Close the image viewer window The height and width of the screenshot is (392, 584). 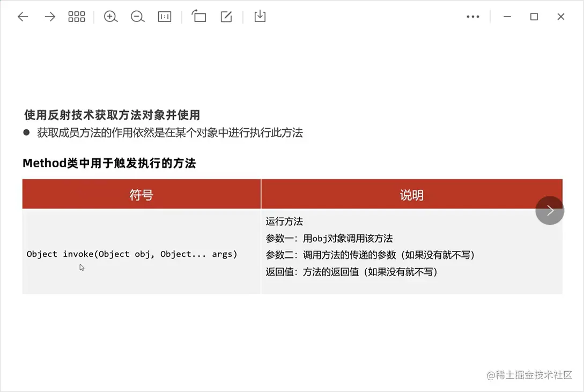tap(561, 17)
